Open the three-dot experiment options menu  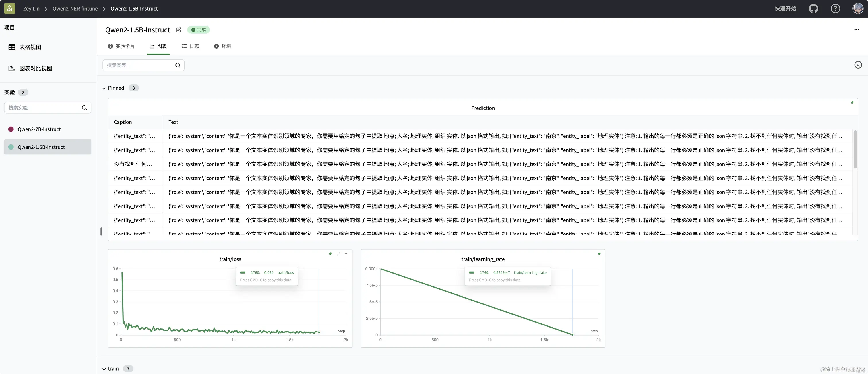click(x=857, y=30)
